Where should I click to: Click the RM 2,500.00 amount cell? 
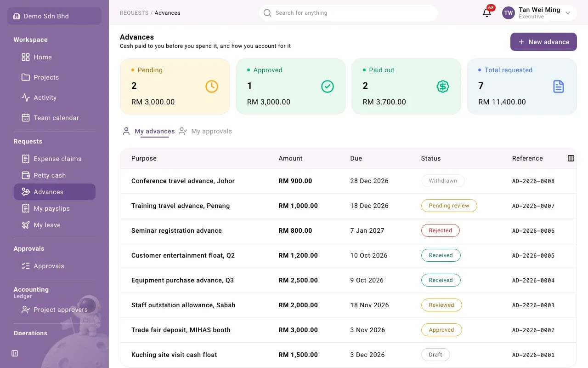298,280
